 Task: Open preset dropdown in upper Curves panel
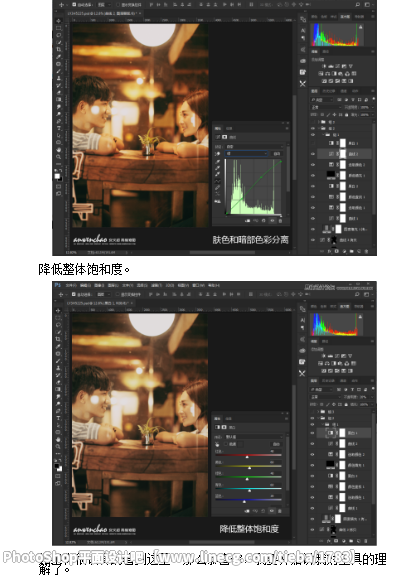point(253,146)
